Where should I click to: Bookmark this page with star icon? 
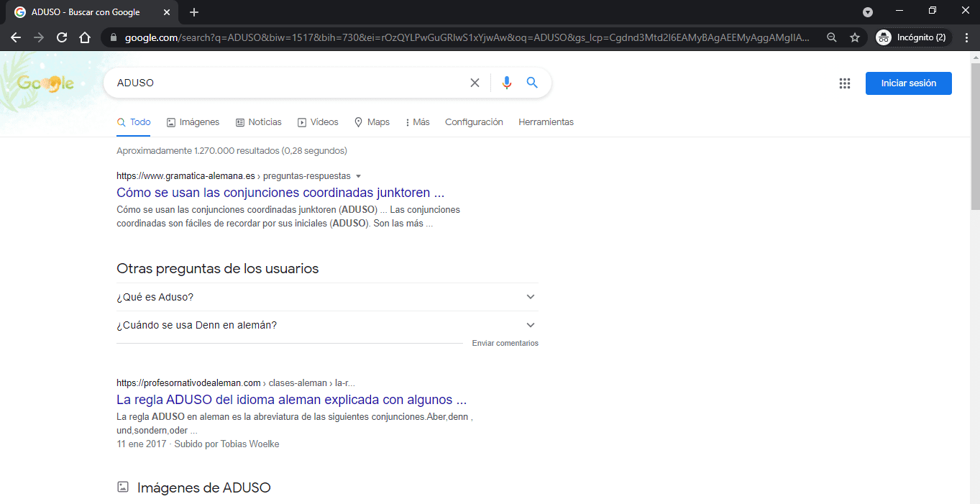pos(855,37)
